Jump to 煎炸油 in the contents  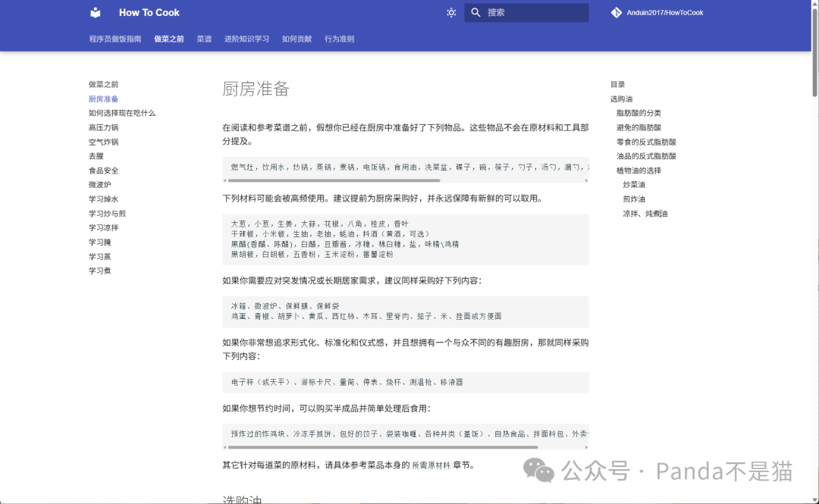[633, 199]
